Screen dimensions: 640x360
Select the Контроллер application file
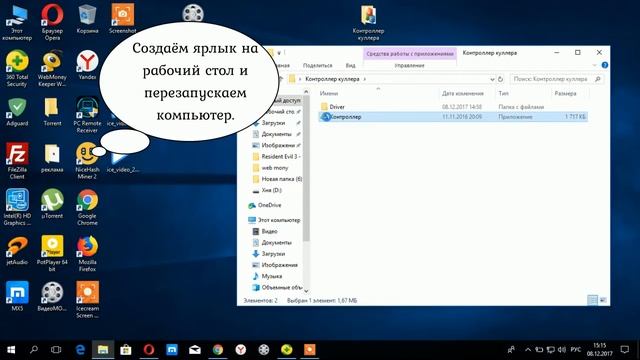(x=453, y=117)
